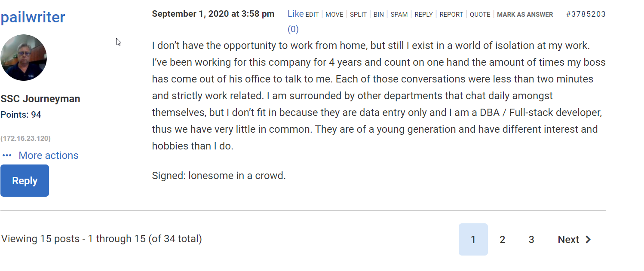The image size is (644, 271).
Task: Like this forum post
Action: (x=295, y=14)
